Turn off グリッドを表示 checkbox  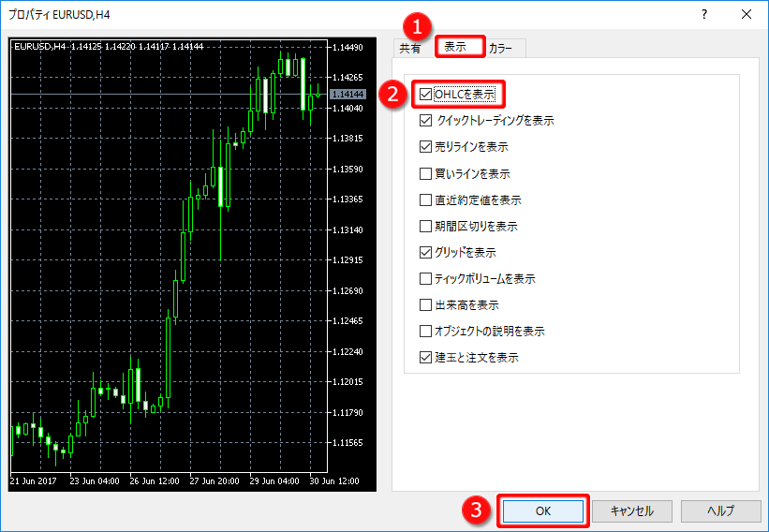pos(427,252)
